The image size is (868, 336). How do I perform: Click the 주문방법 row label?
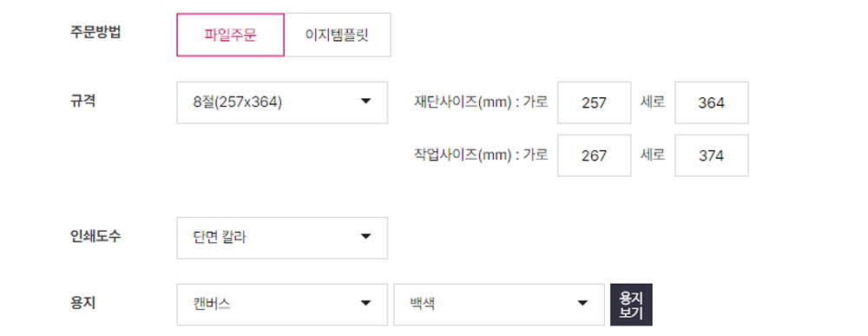pos(95,31)
